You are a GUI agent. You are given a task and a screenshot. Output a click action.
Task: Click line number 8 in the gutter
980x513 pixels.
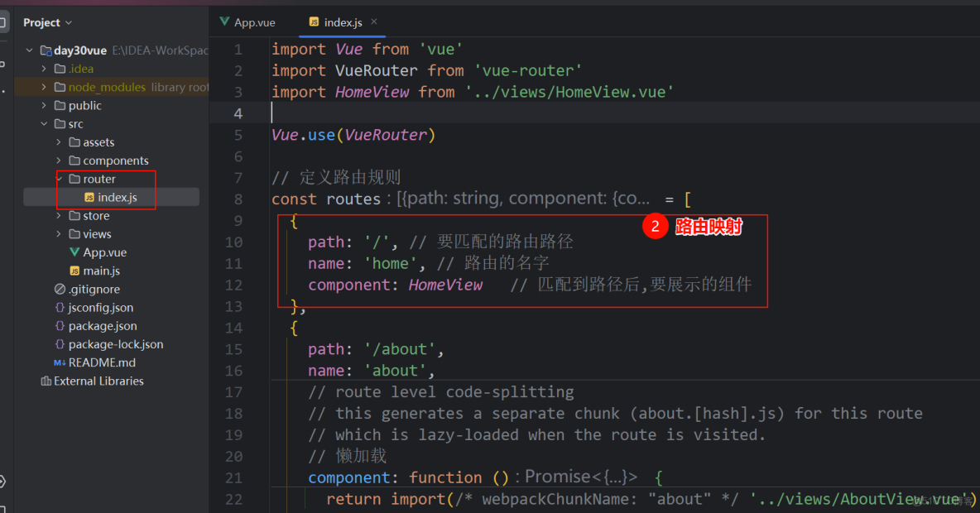[238, 198]
